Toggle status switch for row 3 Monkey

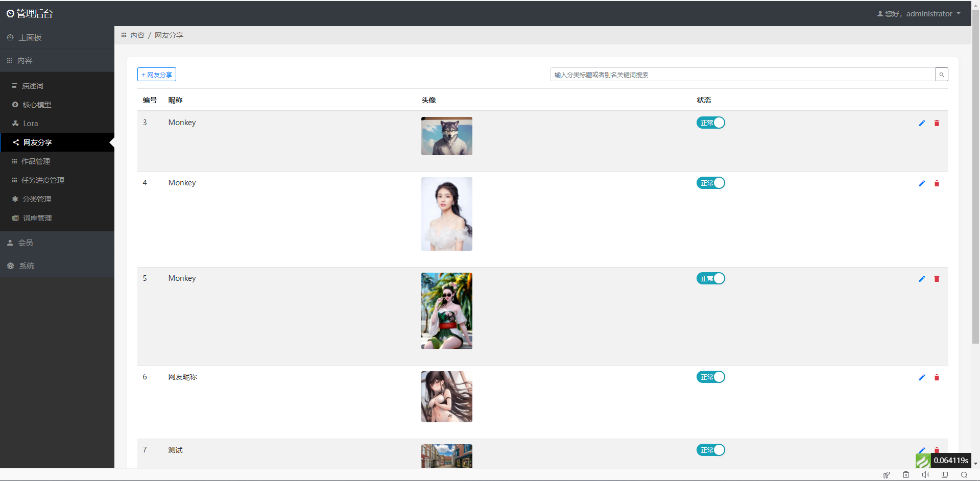710,123
